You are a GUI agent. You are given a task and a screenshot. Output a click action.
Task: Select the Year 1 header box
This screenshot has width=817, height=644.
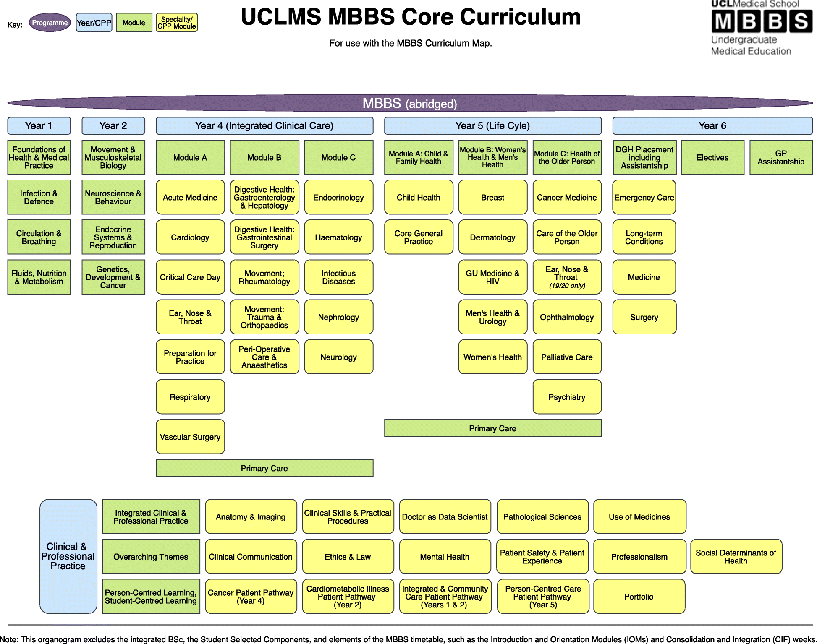coord(39,126)
